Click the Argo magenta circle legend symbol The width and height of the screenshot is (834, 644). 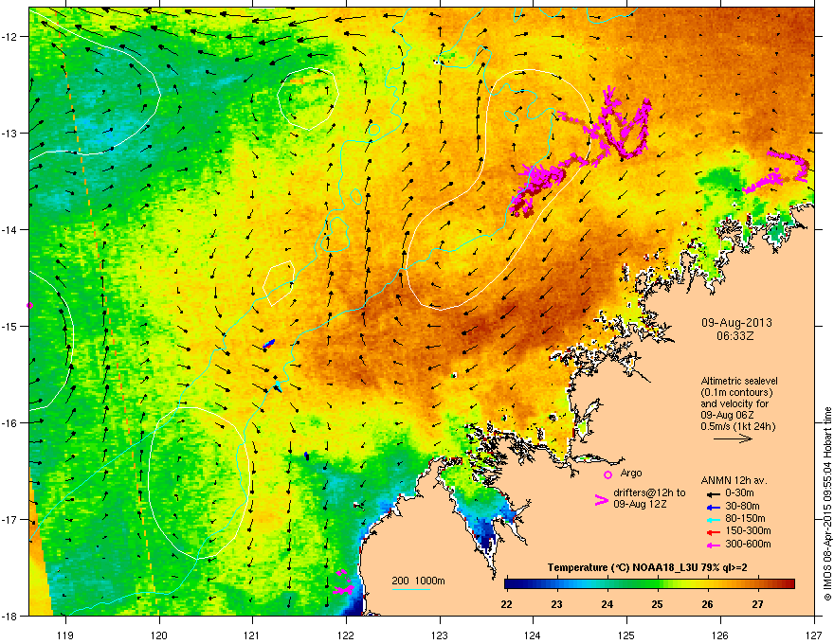tap(607, 474)
